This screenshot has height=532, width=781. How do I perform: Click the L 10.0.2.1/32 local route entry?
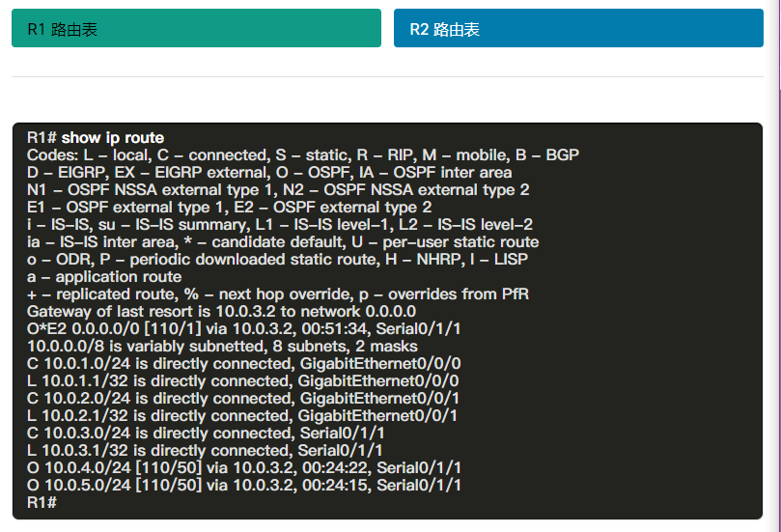pos(243,415)
